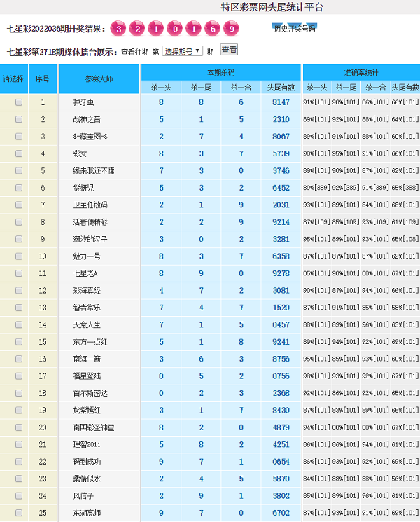Tick the checkbox beside 魅力一号
This screenshot has height=522, width=420.
[x=19, y=256]
